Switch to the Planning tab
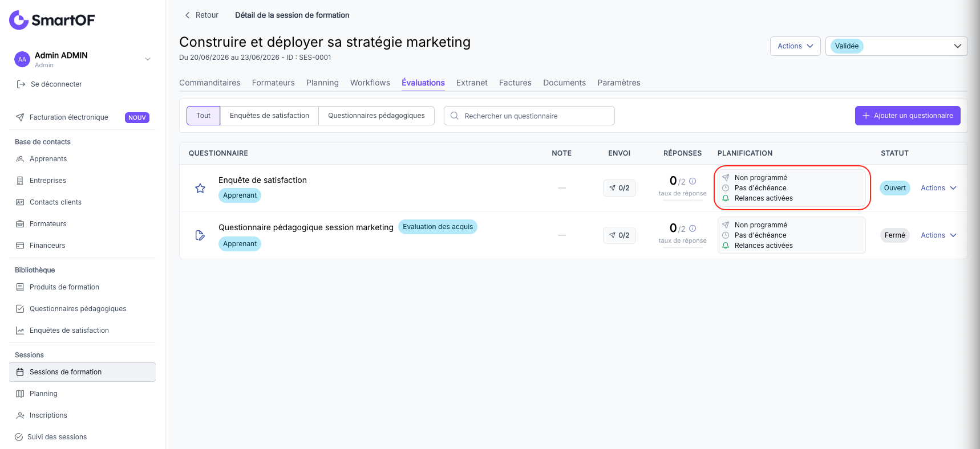Viewport: 980px width, 449px height. 322,83
